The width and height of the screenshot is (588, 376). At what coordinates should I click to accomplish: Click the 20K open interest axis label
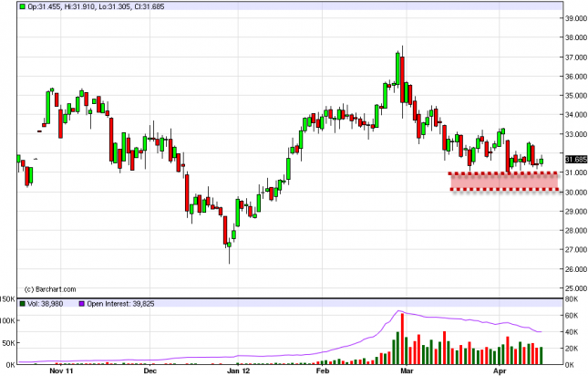(x=571, y=349)
